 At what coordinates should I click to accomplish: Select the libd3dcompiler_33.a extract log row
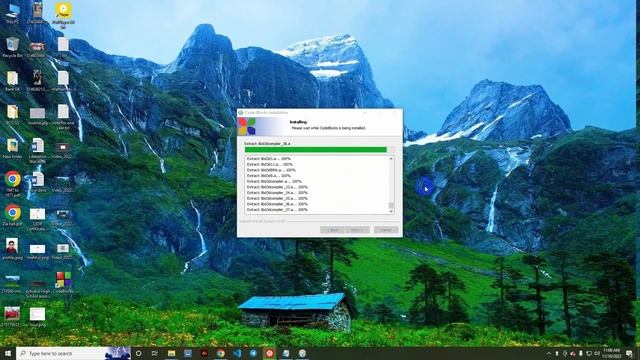pos(277,187)
